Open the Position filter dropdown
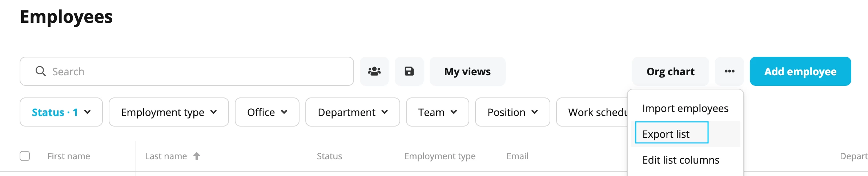 pyautogui.click(x=513, y=112)
